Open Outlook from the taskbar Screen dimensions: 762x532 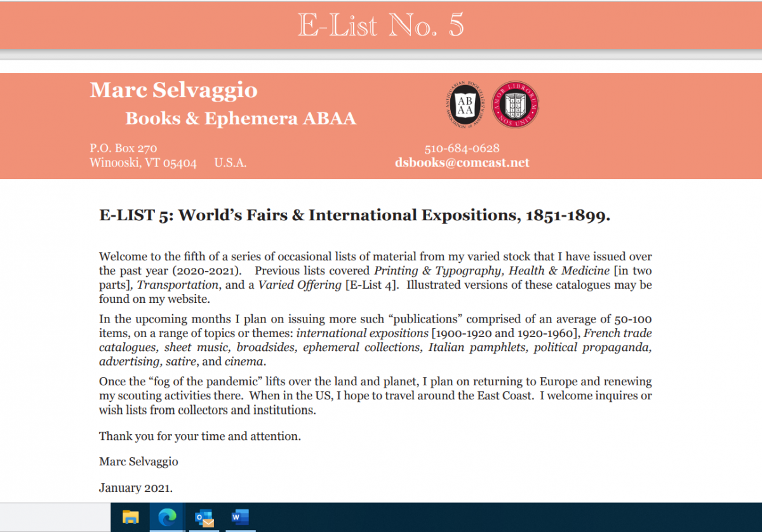click(204, 517)
